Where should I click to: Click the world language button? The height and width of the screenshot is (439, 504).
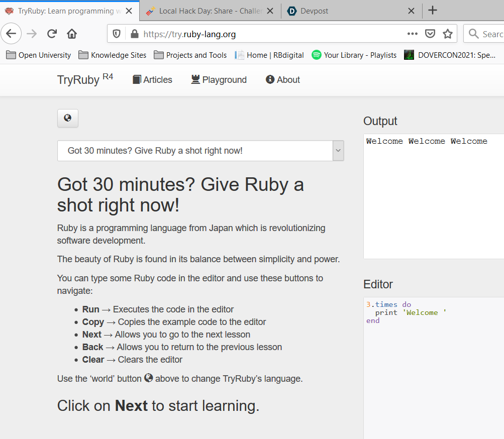(x=67, y=118)
